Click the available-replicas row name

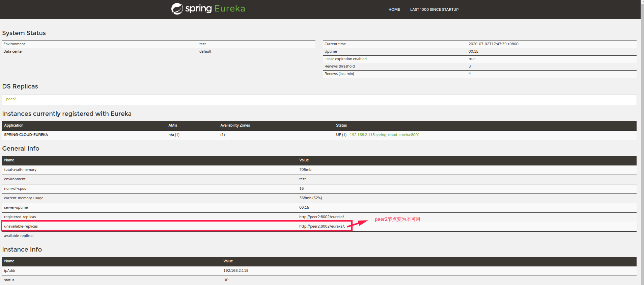19,236
